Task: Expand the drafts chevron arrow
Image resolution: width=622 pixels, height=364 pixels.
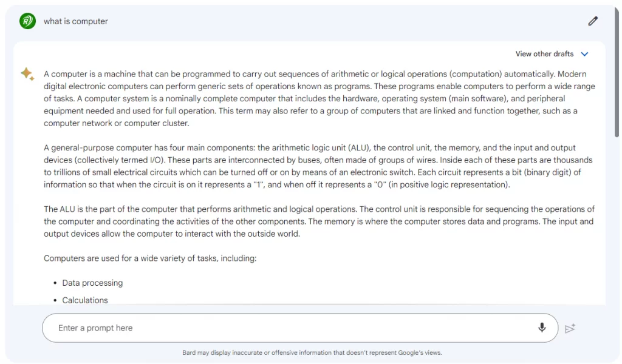Action: [x=584, y=54]
